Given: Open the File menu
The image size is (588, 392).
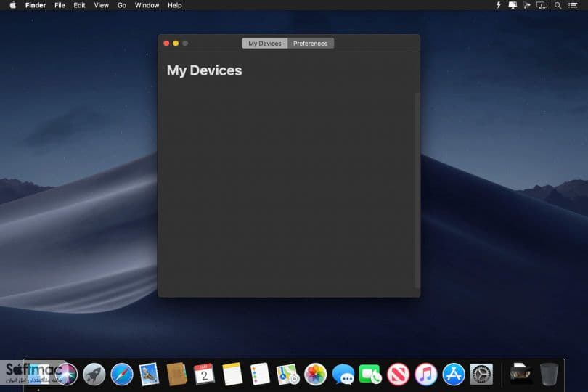Looking at the screenshot, I should click(x=60, y=5).
